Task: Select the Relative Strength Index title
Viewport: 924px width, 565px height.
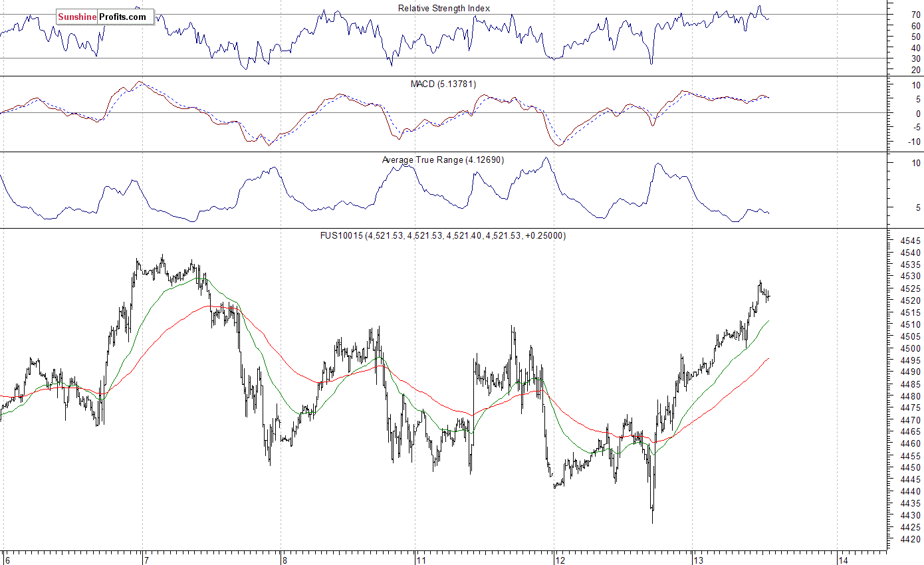Action: [x=444, y=8]
